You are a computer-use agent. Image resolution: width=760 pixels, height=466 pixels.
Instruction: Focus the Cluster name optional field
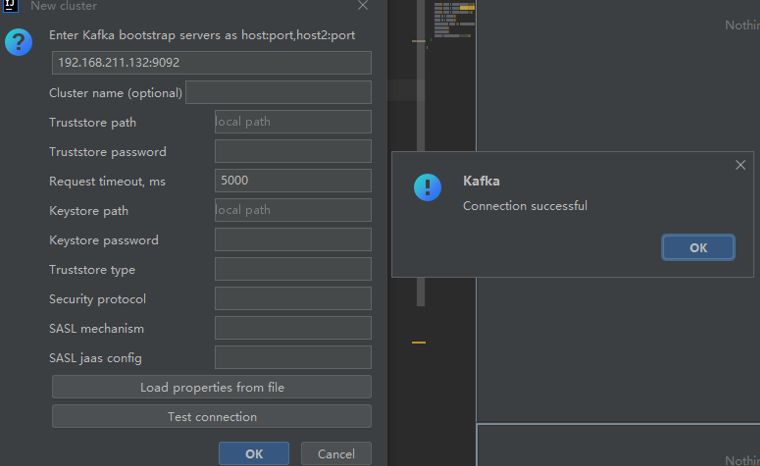[278, 92]
